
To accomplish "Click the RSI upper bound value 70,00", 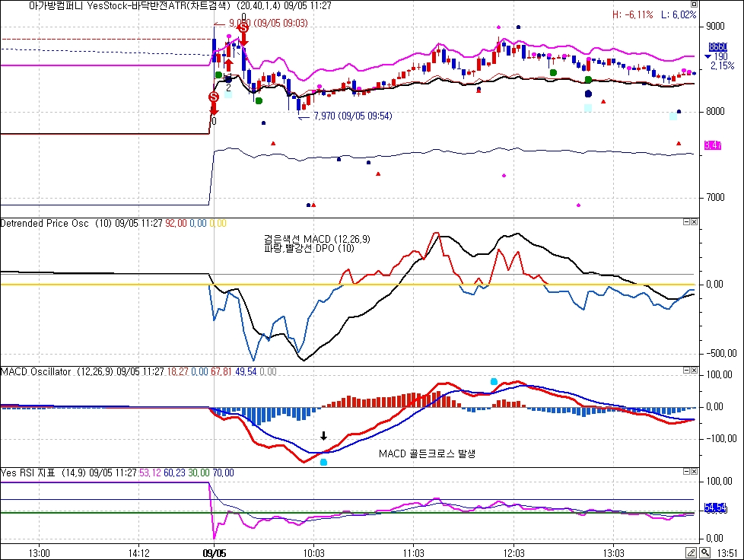I will coord(224,473).
